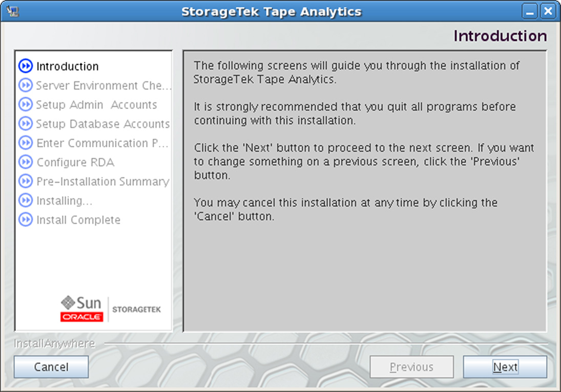Click the Pre-Installation Summary step icon
The image size is (561, 392).
26,181
